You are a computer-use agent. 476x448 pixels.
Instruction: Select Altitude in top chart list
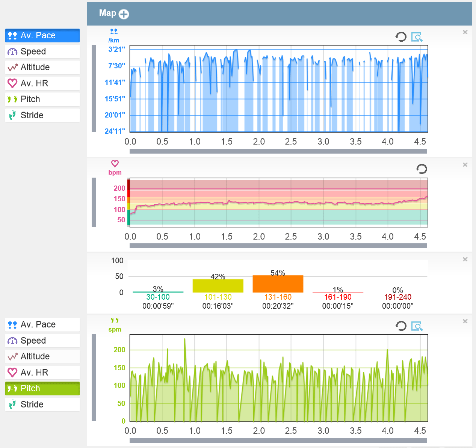tap(42, 67)
